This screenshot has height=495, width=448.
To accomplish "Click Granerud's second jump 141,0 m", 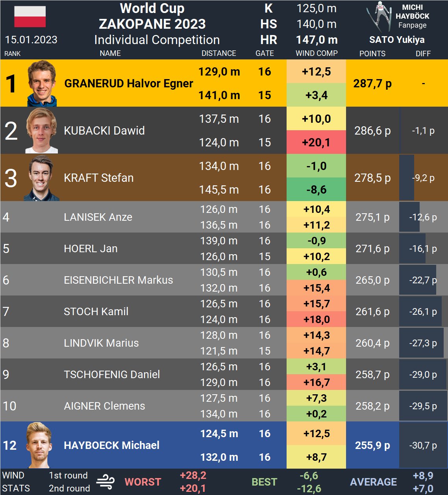I will (219, 95).
